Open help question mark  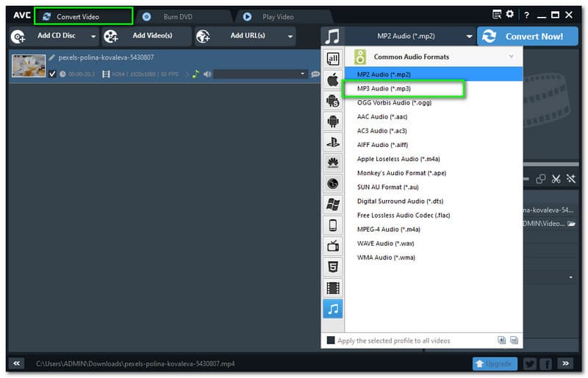click(x=526, y=15)
